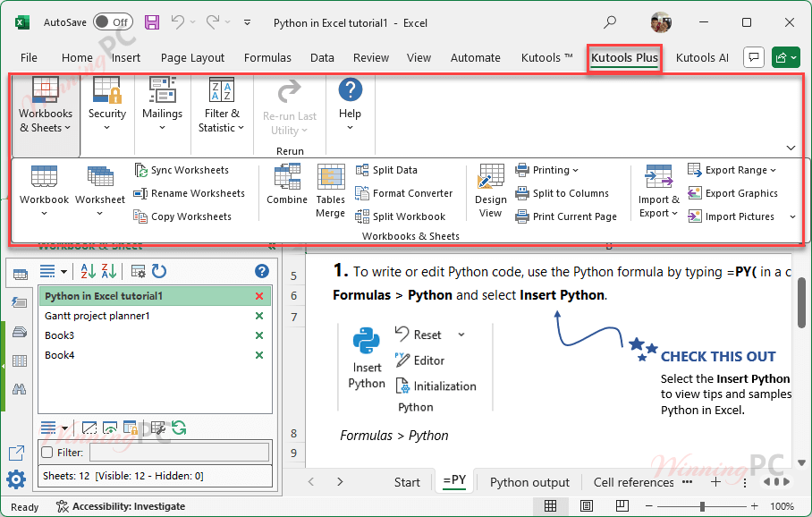Open Export Range dropdown

point(732,170)
